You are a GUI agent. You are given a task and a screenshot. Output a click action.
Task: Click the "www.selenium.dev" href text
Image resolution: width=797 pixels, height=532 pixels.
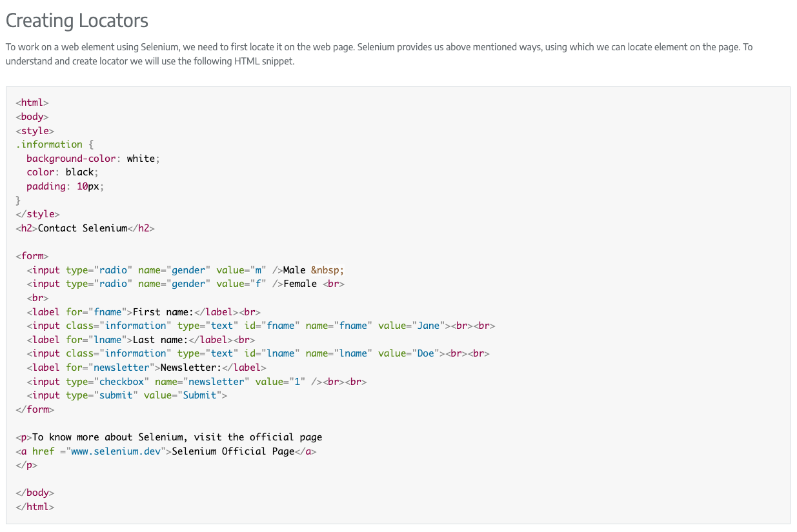click(x=116, y=451)
